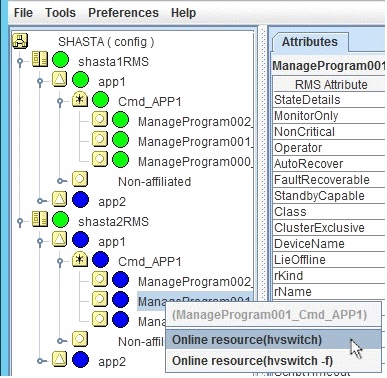Screen dimensions: 387x378
Task: Choose Online resource(hvswitch) from context menu
Action: click(273, 340)
